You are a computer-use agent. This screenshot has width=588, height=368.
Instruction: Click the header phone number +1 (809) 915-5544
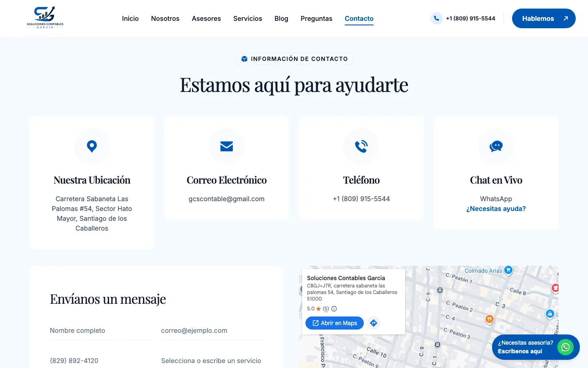tap(470, 18)
